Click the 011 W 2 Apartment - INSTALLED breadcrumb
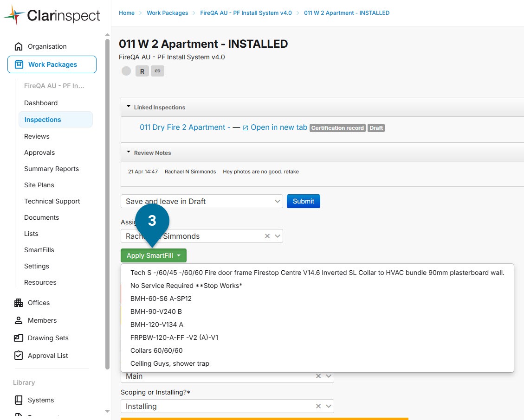524x420 pixels. click(x=347, y=13)
